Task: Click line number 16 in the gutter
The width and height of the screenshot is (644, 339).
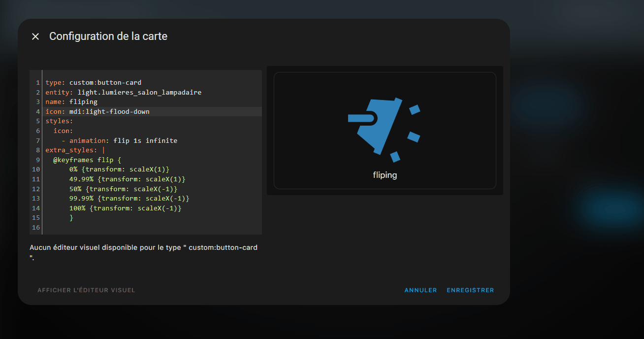Action: coord(35,228)
